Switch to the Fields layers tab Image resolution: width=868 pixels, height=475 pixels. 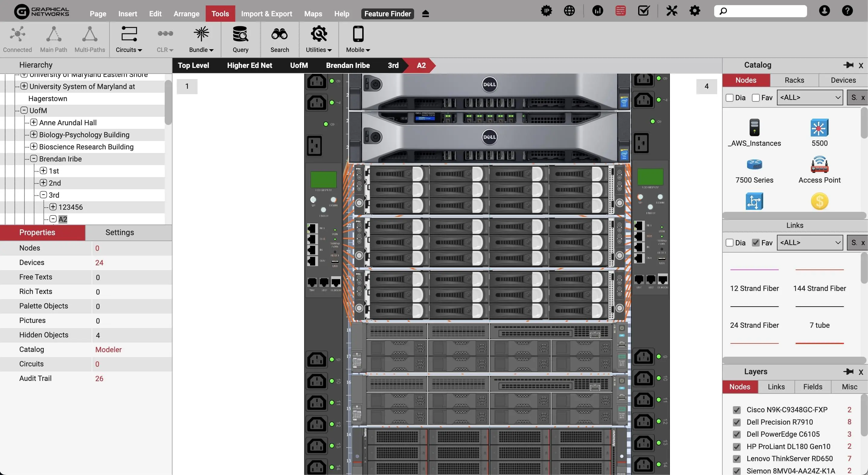(x=813, y=387)
